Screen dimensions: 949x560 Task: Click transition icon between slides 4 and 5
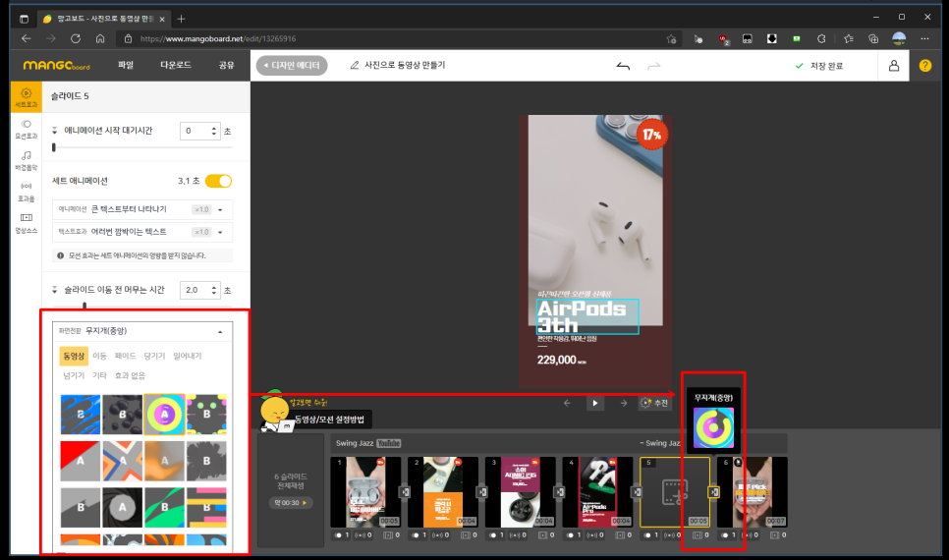coord(637,491)
